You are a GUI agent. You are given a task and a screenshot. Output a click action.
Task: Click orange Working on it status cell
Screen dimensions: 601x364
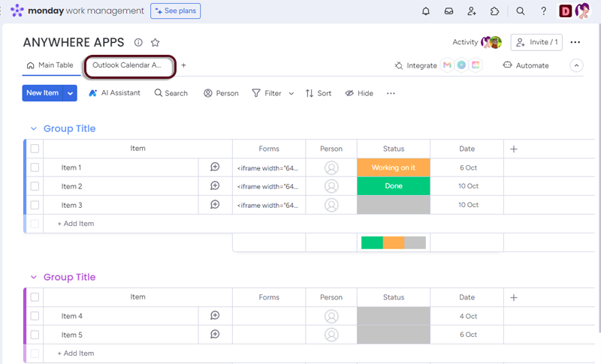pos(393,167)
